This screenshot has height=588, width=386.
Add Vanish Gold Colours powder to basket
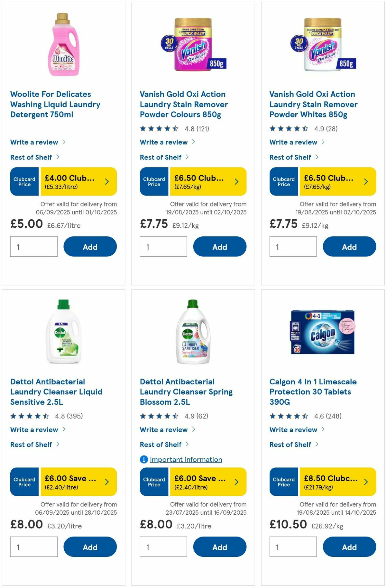coord(220,246)
